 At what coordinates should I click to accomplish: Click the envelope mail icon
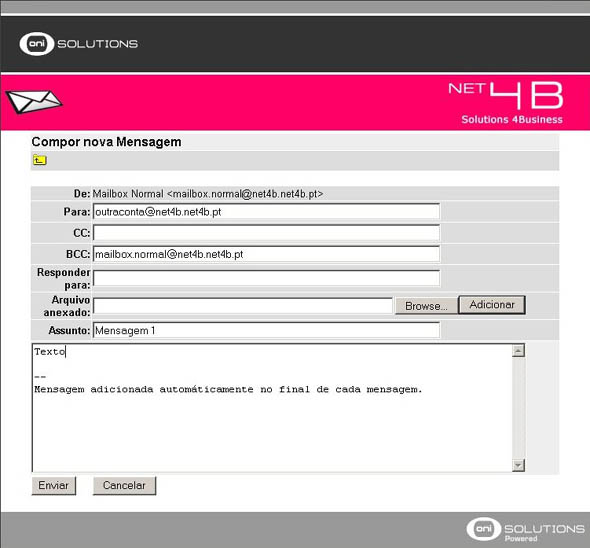pyautogui.click(x=34, y=102)
